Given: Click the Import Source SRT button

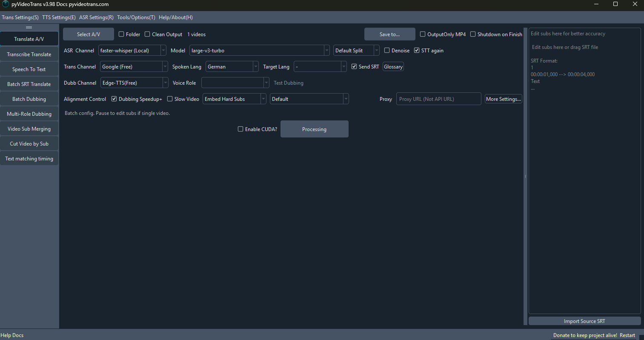Looking at the screenshot, I should (584, 321).
